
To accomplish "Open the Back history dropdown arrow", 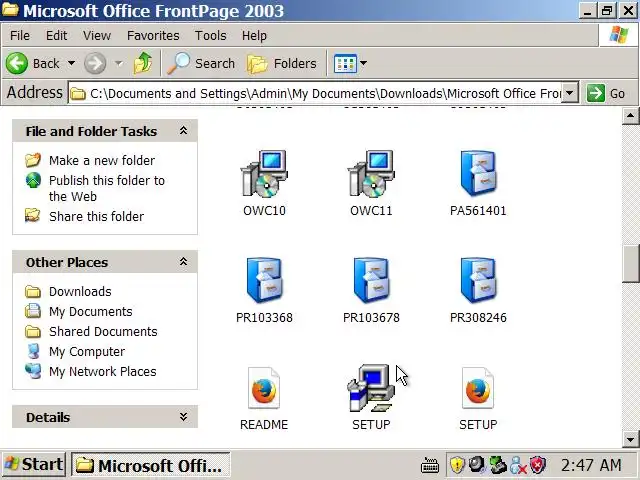I will 71,64.
